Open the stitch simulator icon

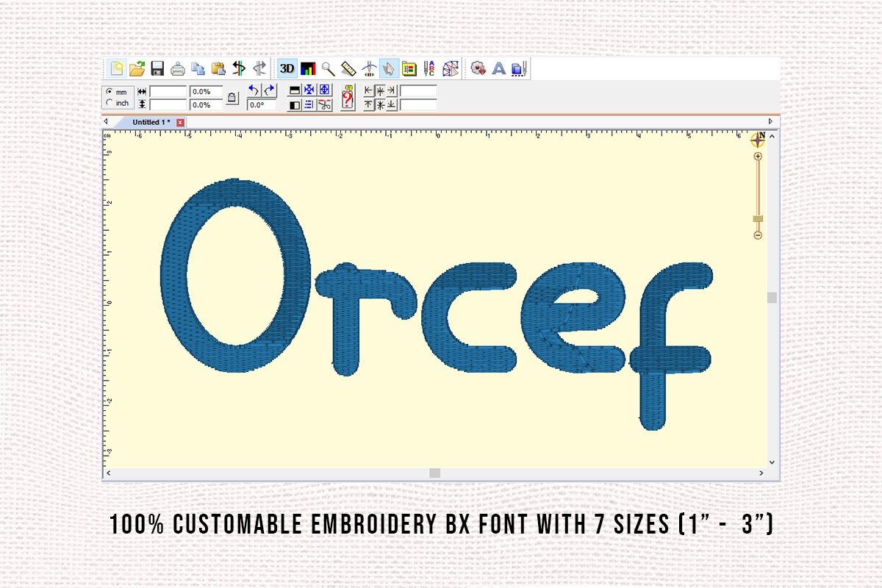[451, 68]
